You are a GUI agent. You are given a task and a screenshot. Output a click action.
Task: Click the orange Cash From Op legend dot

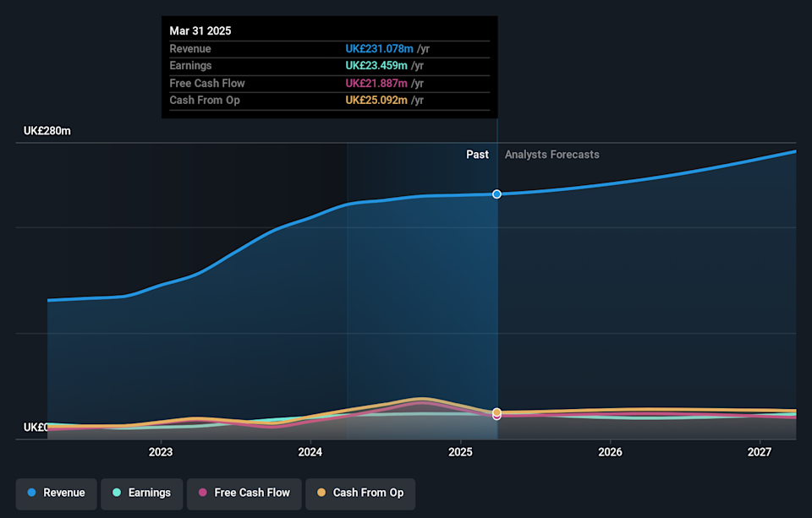pos(322,493)
